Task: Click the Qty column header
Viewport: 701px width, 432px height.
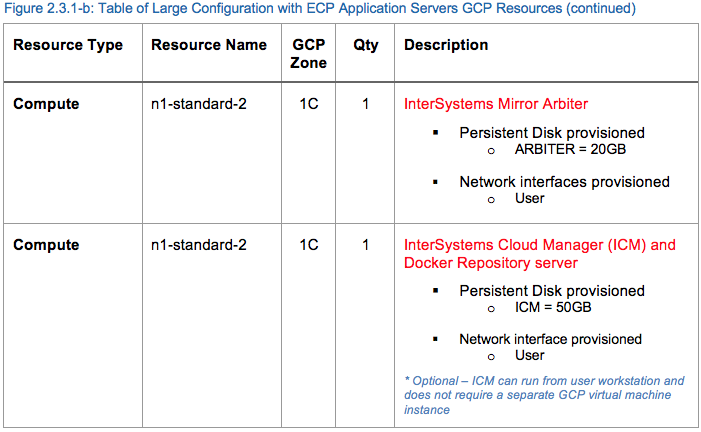Action: [366, 46]
